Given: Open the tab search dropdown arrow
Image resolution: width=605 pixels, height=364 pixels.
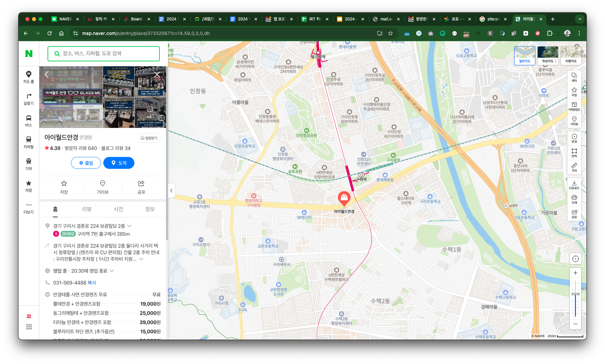Looking at the screenshot, I should pyautogui.click(x=580, y=19).
